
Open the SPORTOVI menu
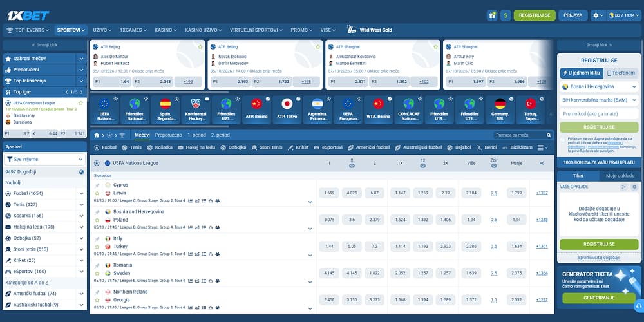pyautogui.click(x=71, y=30)
